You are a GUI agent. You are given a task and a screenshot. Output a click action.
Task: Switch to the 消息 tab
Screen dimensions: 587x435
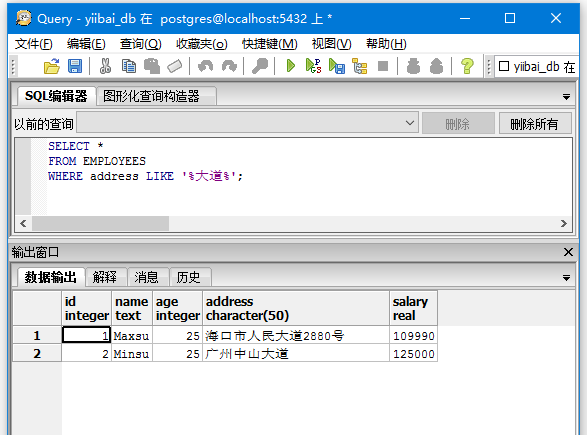(146, 277)
